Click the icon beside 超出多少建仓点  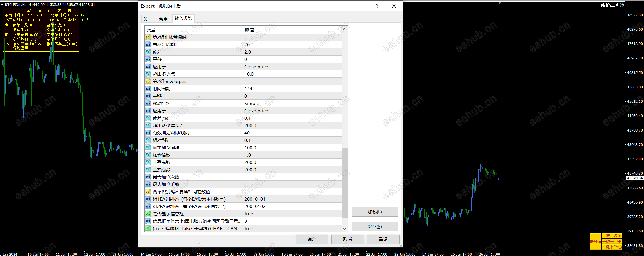148,126
